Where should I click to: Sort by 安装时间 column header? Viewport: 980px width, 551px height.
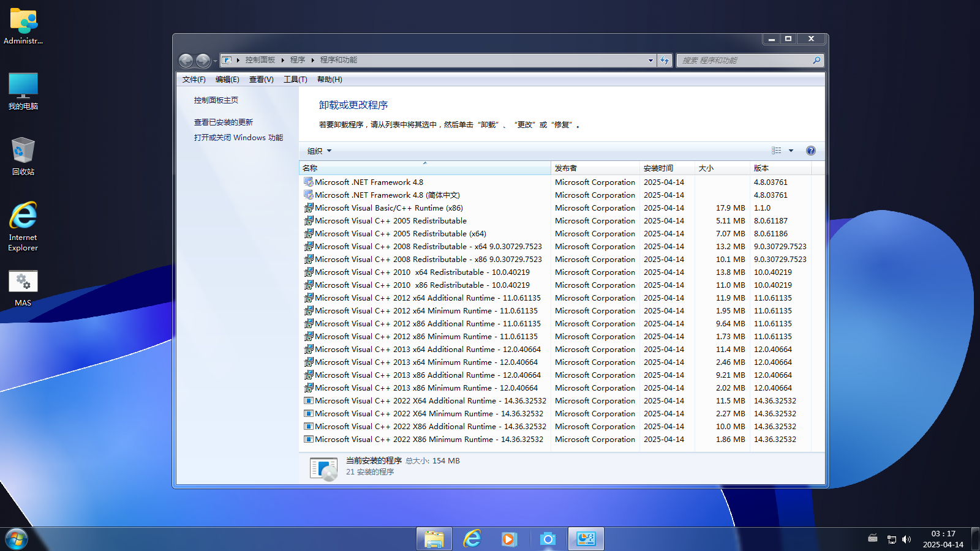click(x=666, y=168)
